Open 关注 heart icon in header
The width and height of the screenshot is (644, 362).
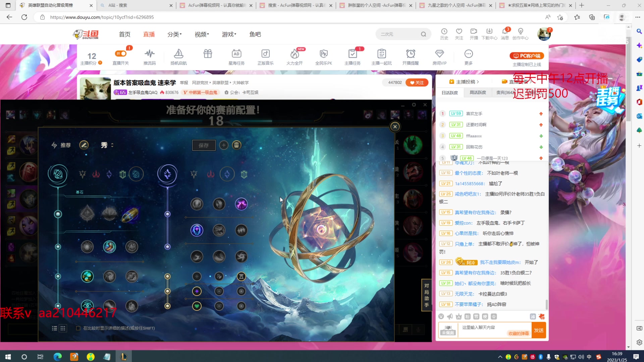pyautogui.click(x=459, y=31)
